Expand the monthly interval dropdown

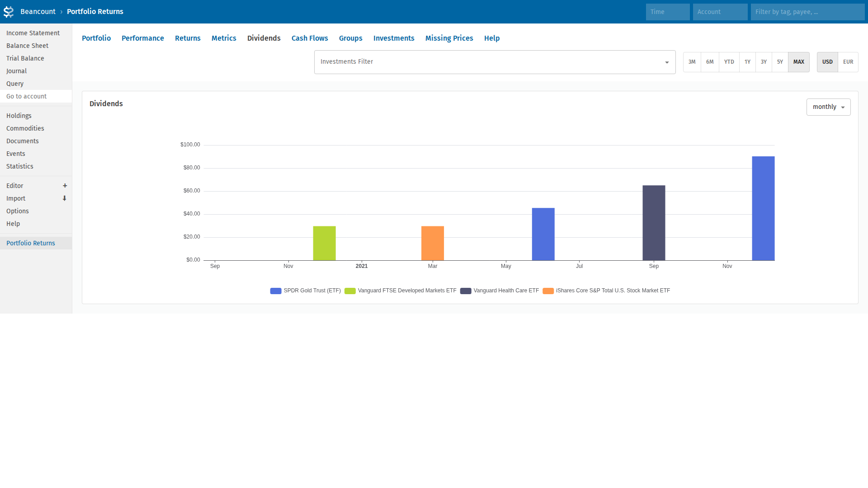pos(828,107)
